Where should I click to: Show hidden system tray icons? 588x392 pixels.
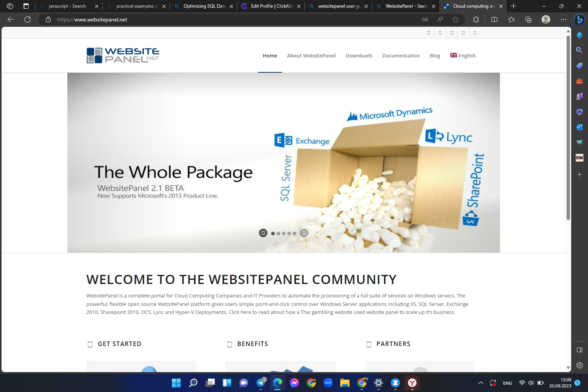click(x=481, y=383)
